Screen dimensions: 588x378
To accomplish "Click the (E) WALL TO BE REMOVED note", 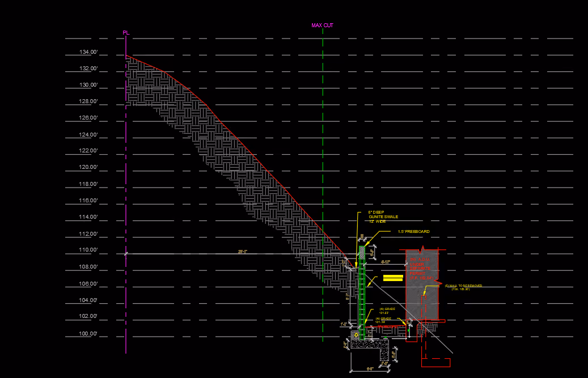I will tap(463, 287).
